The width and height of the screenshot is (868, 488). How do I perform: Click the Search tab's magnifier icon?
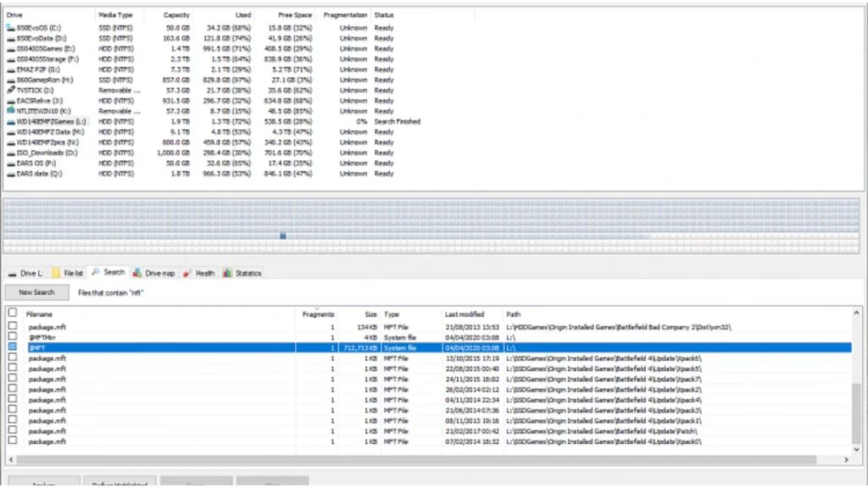[96, 273]
